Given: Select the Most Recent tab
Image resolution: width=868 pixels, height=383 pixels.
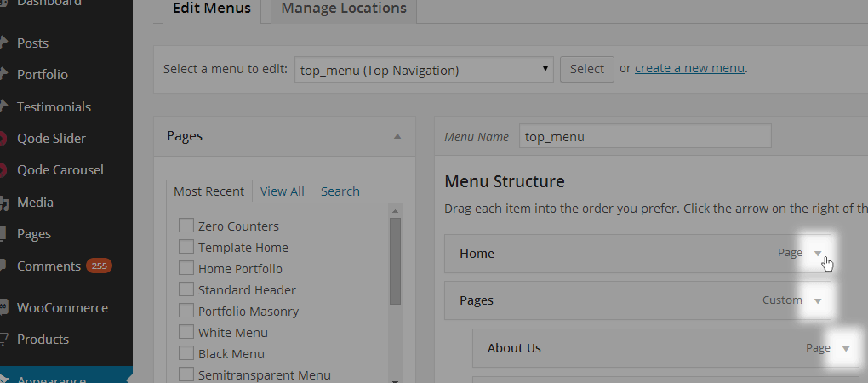Looking at the screenshot, I should (x=208, y=191).
